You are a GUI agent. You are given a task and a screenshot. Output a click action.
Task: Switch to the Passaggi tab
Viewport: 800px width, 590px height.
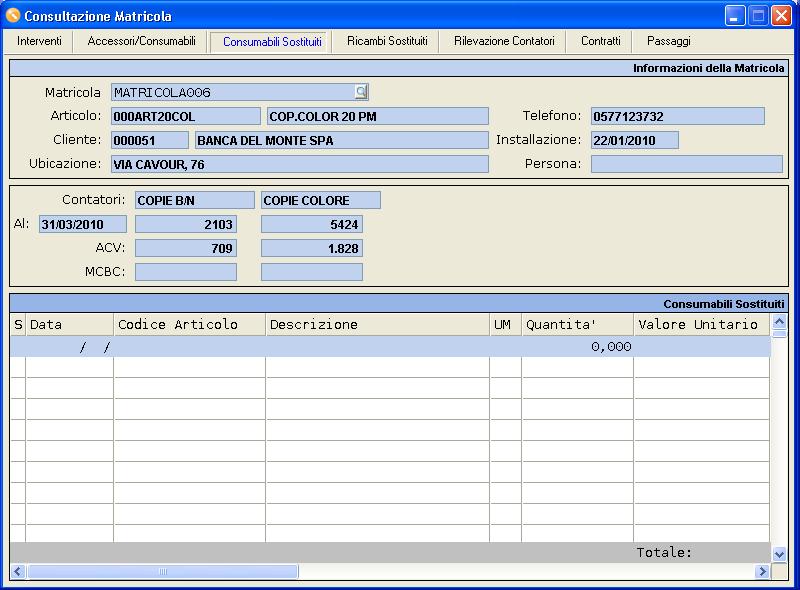pos(668,41)
